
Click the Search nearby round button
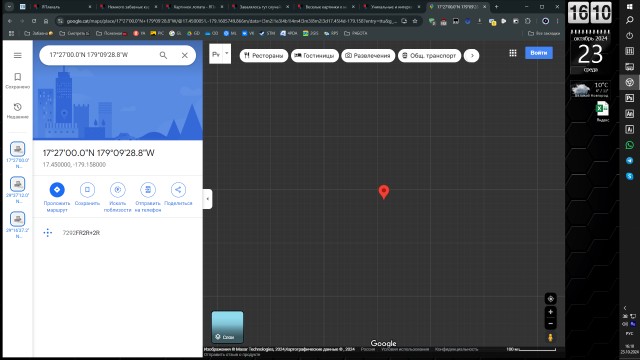(118, 189)
